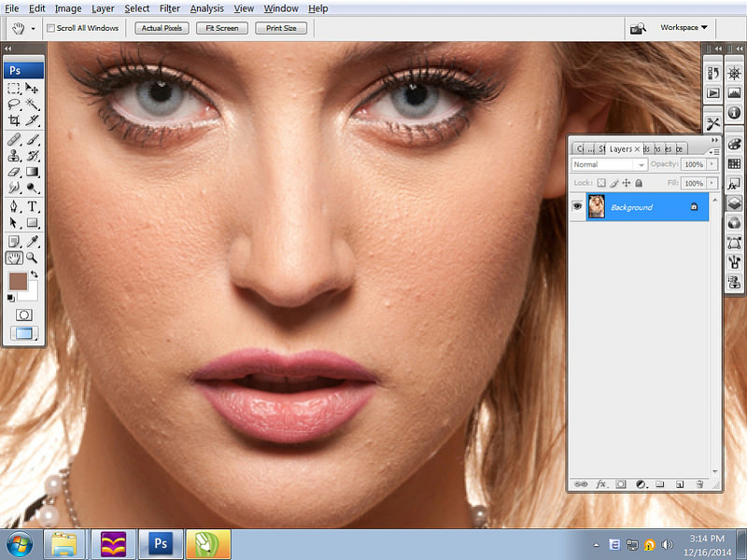Select the Lasso tool

[x=14, y=105]
